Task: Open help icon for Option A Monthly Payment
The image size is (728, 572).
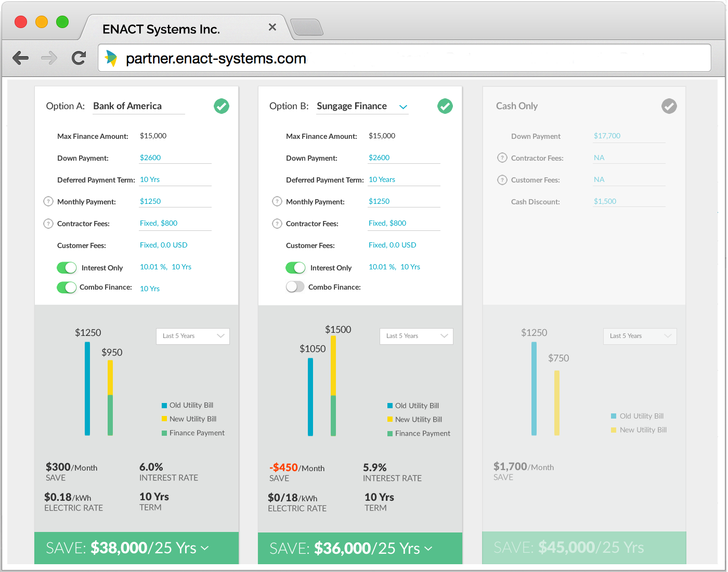Action: click(48, 201)
